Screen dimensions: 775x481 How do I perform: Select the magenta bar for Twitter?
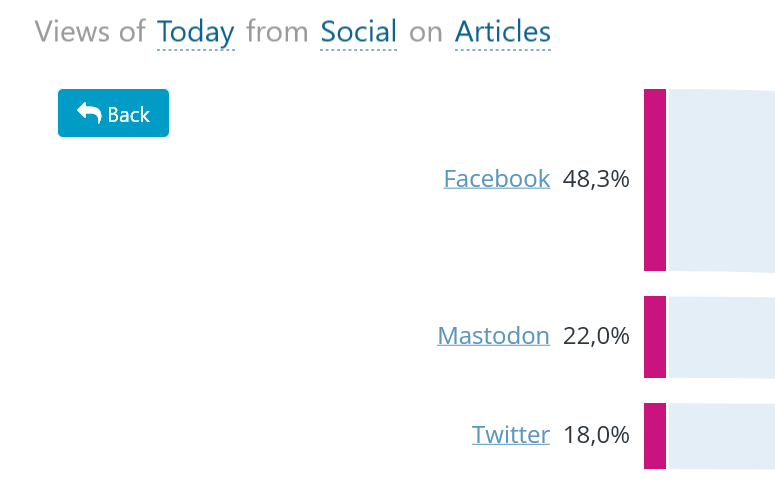click(655, 436)
